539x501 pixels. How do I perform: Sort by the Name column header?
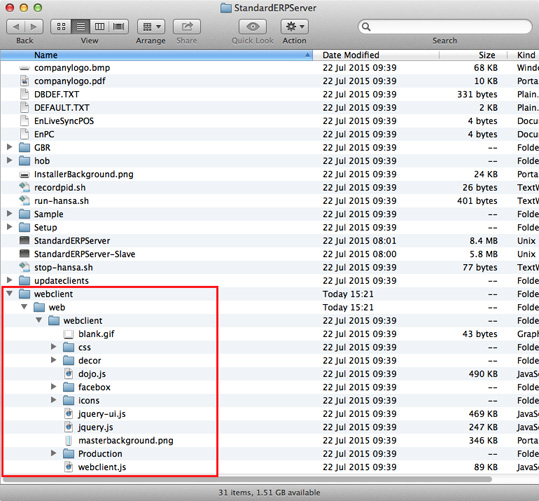[156, 55]
